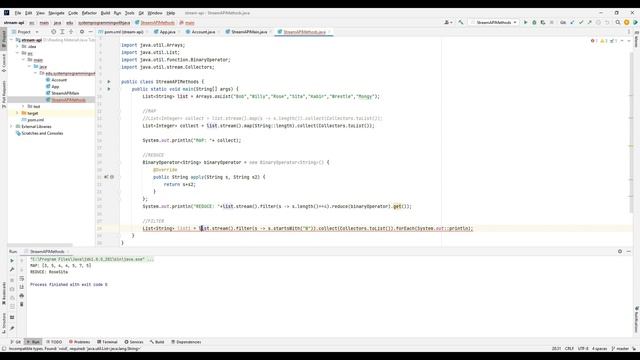Image resolution: width=640 pixels, height=360 pixels.
Task: Open IDE updates/settings orange icon in toolbar
Action: point(627,22)
